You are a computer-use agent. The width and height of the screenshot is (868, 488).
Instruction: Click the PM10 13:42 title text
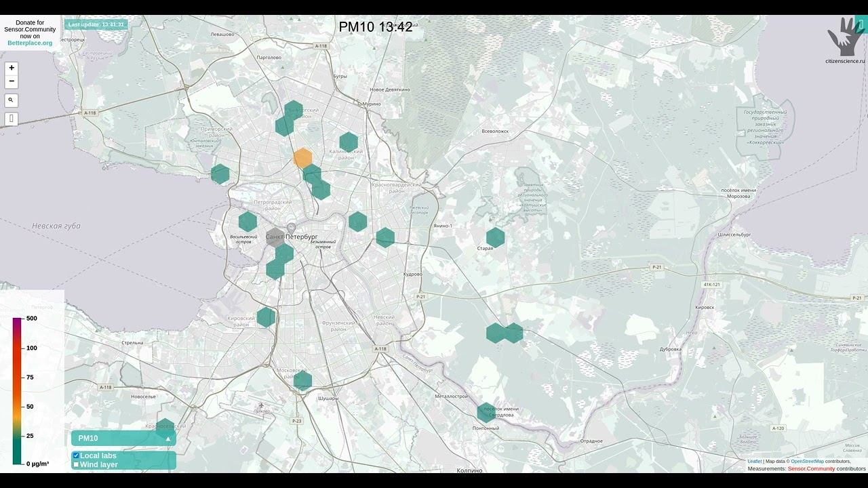(x=376, y=27)
